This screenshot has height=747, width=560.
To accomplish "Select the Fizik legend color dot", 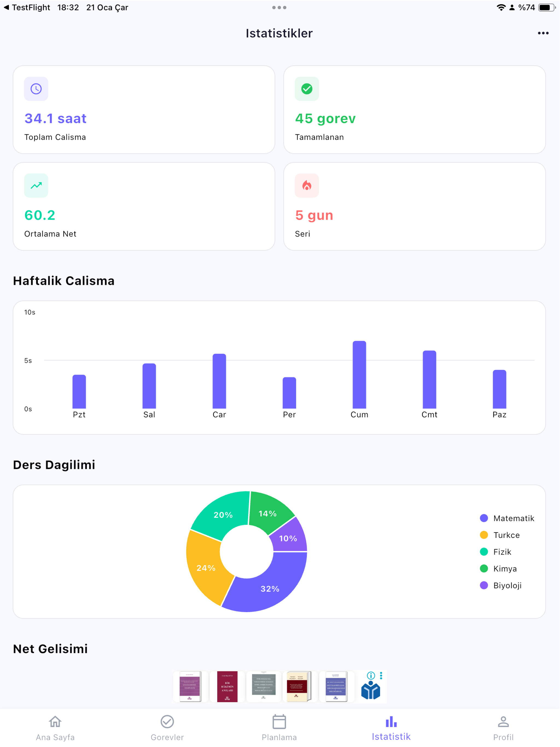I will pyautogui.click(x=484, y=552).
